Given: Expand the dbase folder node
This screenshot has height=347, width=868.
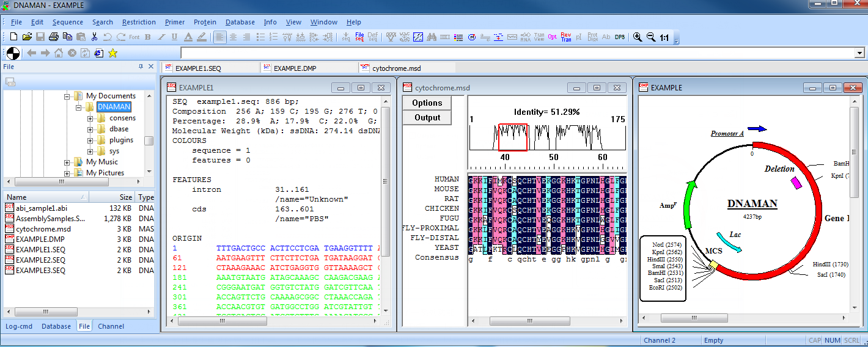Looking at the screenshot, I should (90, 129).
